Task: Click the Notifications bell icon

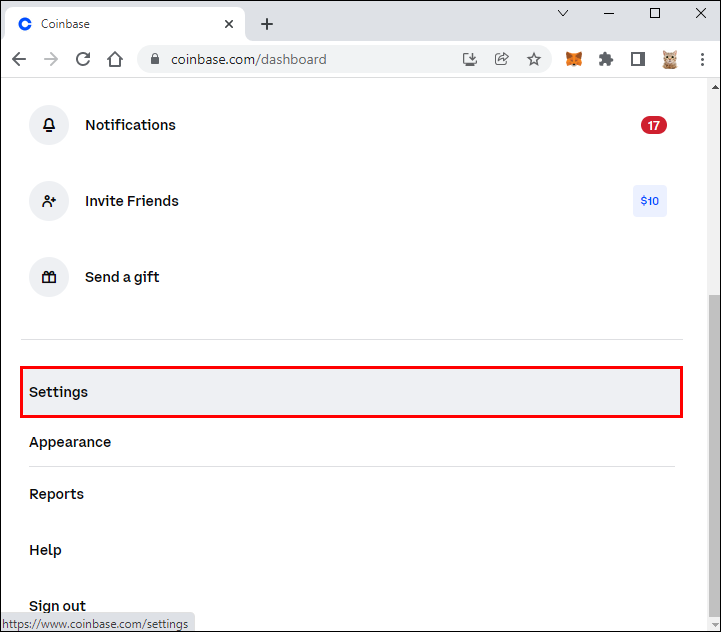Action: coord(49,125)
